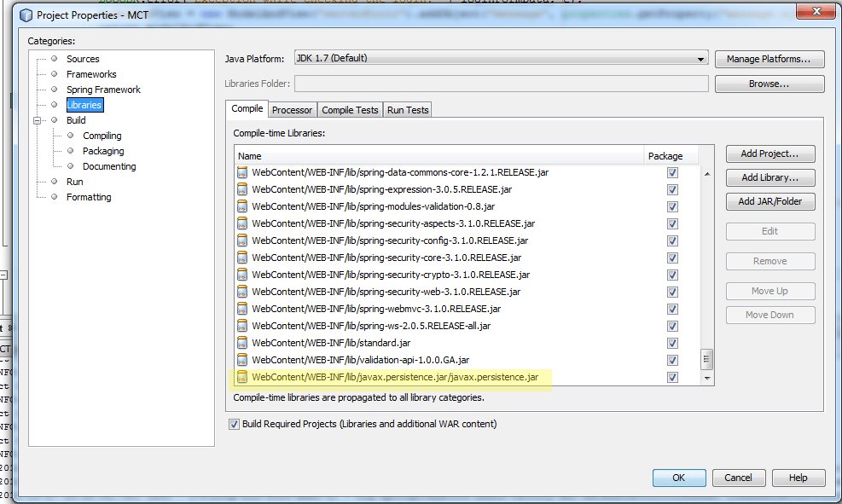Click the Project Properties title bar icon
This screenshot has width=842, height=504.
point(26,15)
